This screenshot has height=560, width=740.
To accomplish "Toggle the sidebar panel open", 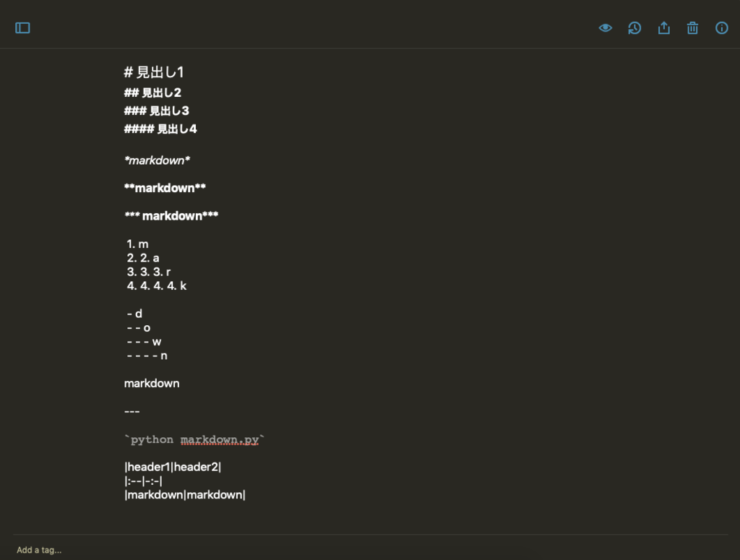I will click(x=22, y=26).
